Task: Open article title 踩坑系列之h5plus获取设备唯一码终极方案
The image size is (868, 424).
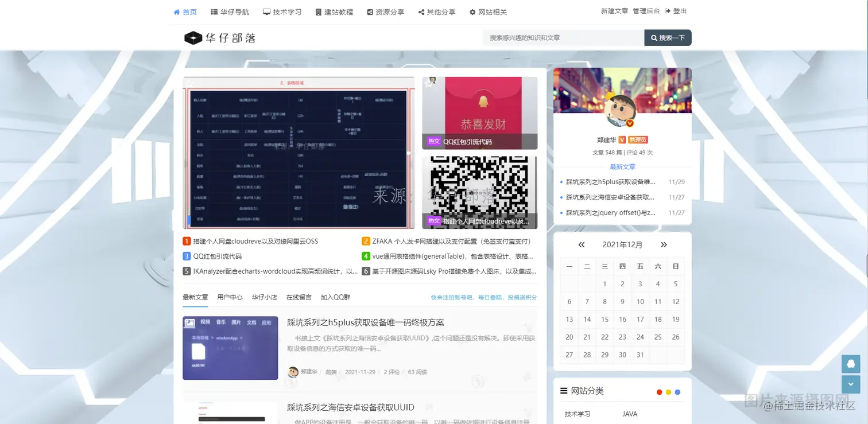Action: (366, 322)
